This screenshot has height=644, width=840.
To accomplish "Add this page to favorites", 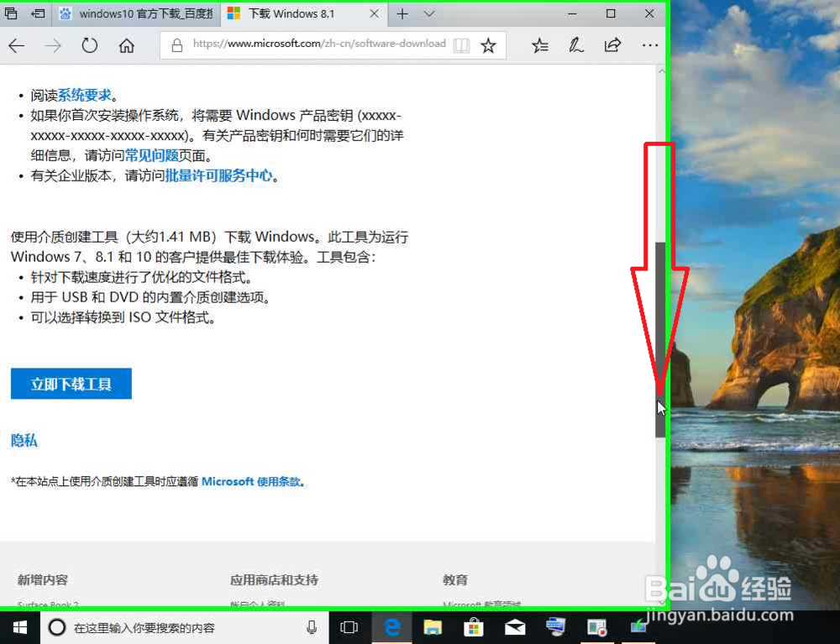I will [488, 45].
